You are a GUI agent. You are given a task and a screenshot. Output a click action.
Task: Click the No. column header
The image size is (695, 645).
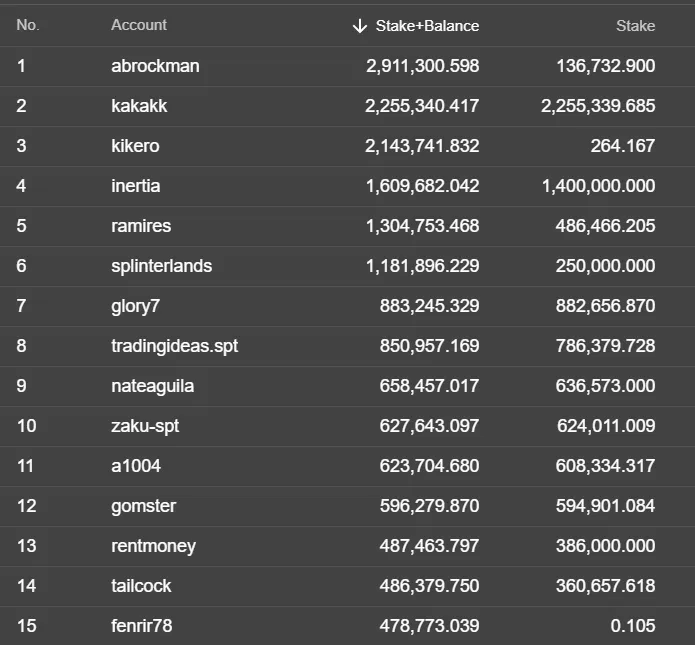(28, 25)
